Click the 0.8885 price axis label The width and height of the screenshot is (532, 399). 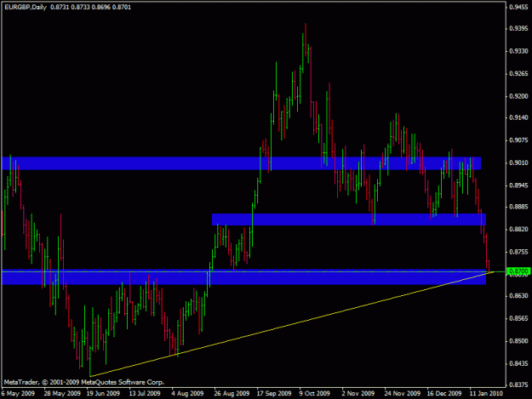pos(518,207)
